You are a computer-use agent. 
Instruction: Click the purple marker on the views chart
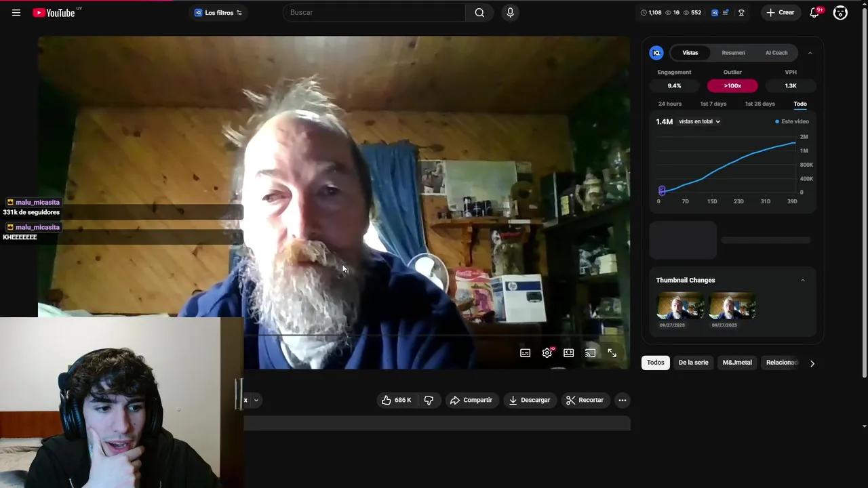tap(662, 190)
